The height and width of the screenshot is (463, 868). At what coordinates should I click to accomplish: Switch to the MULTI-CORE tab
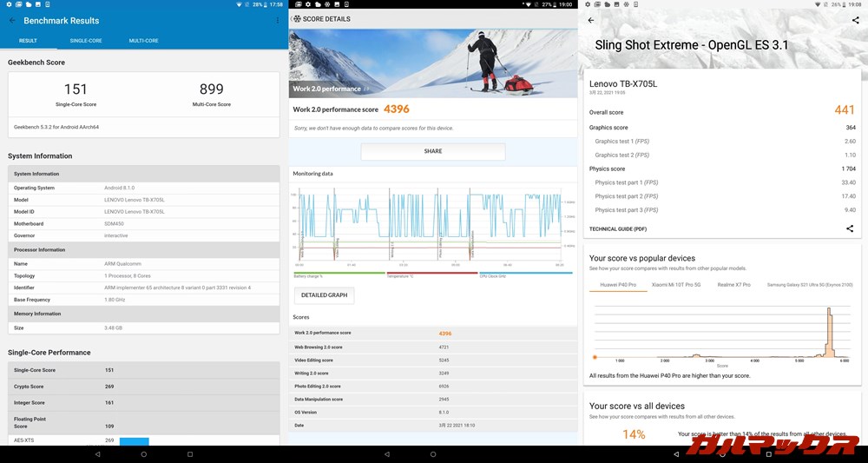click(143, 41)
